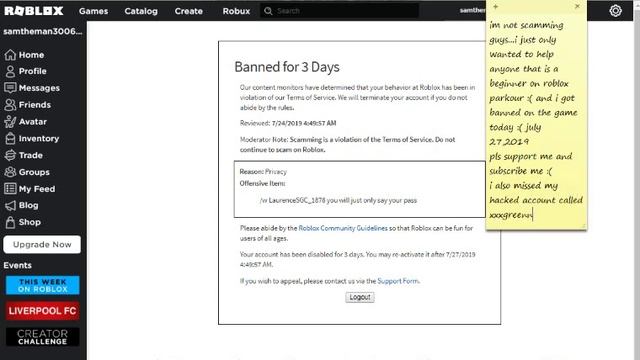Image resolution: width=640 pixels, height=360 pixels.
Task: Open the Blog megaphone icon
Action: point(10,205)
